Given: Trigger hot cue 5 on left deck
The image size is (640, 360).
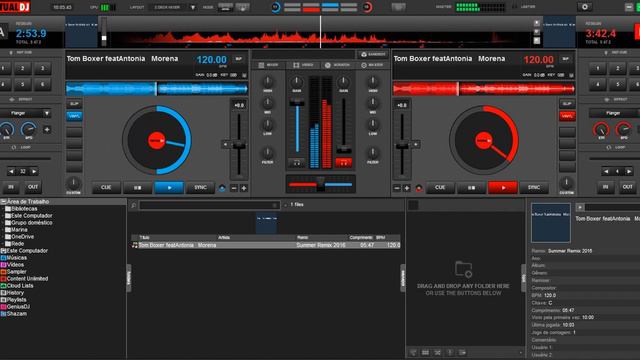Looking at the screenshot, I should tap(22, 84).
